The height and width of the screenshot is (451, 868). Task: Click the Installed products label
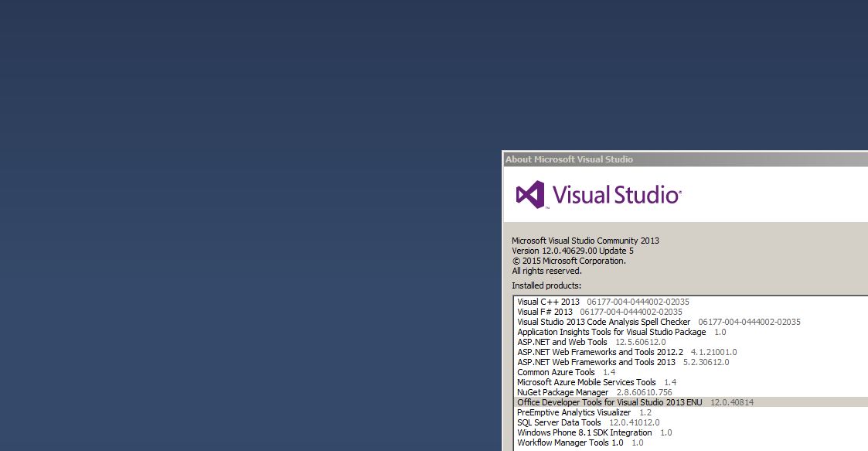click(546, 286)
